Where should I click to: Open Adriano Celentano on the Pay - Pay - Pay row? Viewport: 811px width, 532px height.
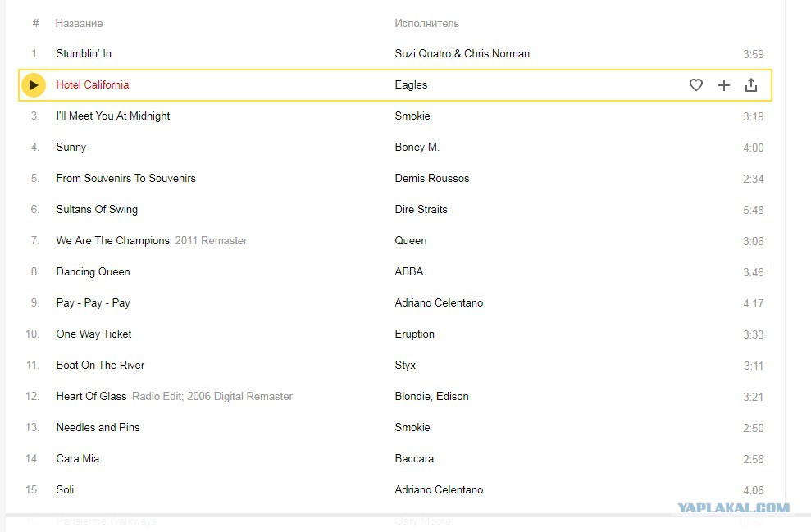(x=439, y=303)
